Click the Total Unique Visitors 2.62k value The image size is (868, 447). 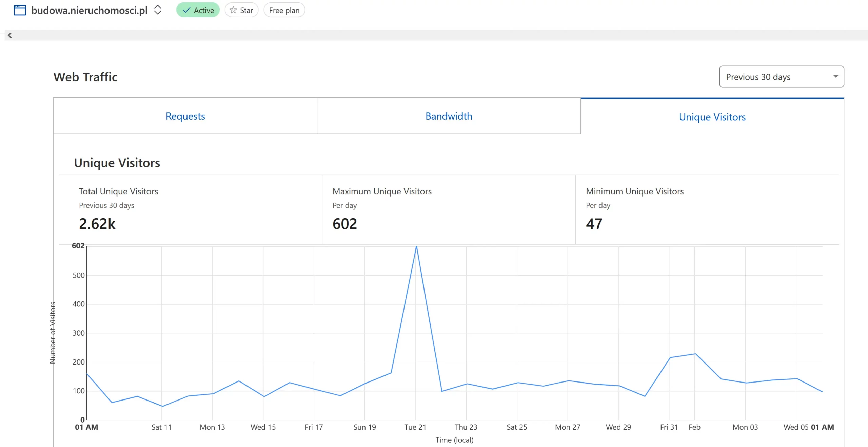pos(97,224)
